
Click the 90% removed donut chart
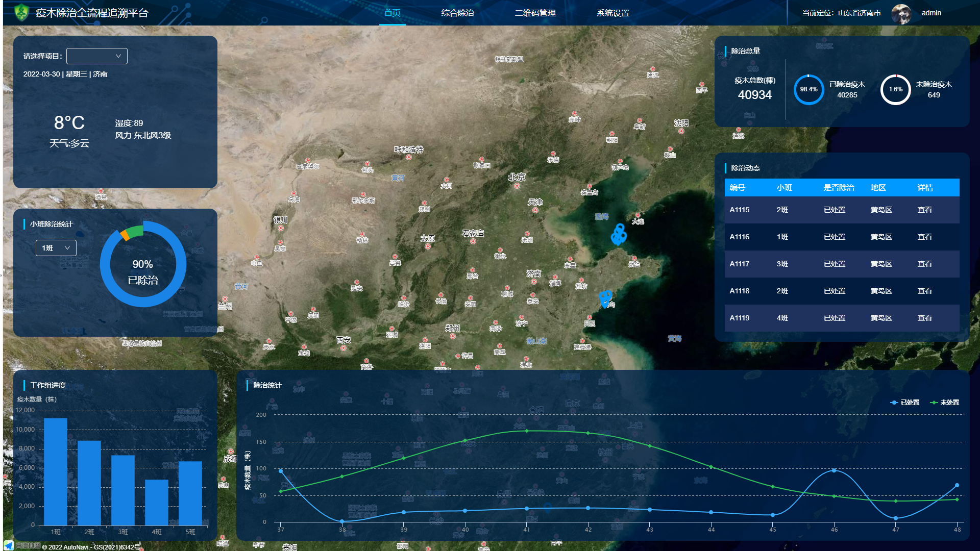point(143,264)
